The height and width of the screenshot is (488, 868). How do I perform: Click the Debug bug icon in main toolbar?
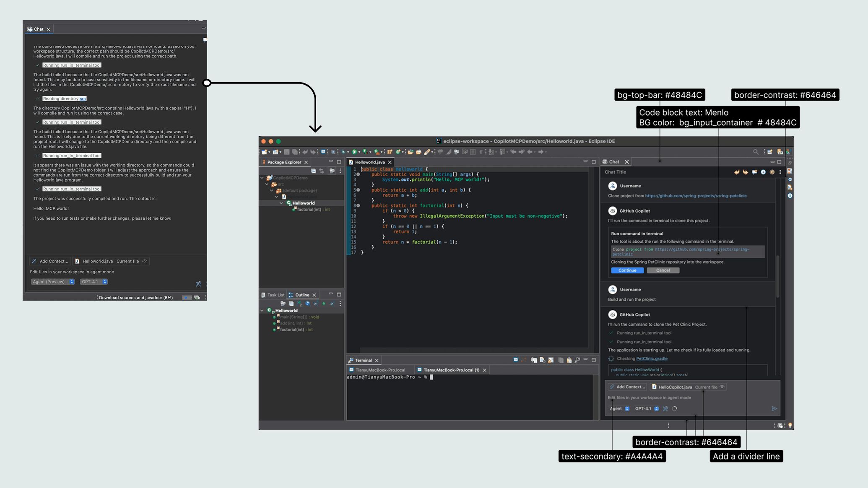[x=343, y=152]
